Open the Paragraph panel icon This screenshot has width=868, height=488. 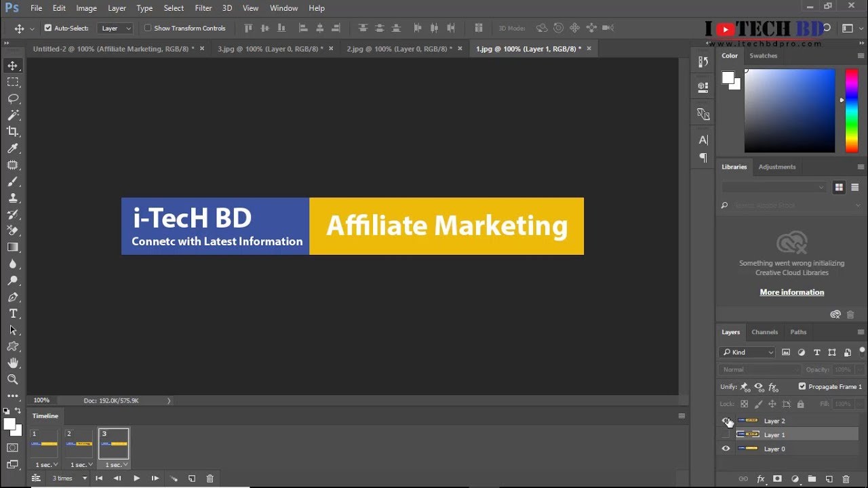(x=703, y=157)
